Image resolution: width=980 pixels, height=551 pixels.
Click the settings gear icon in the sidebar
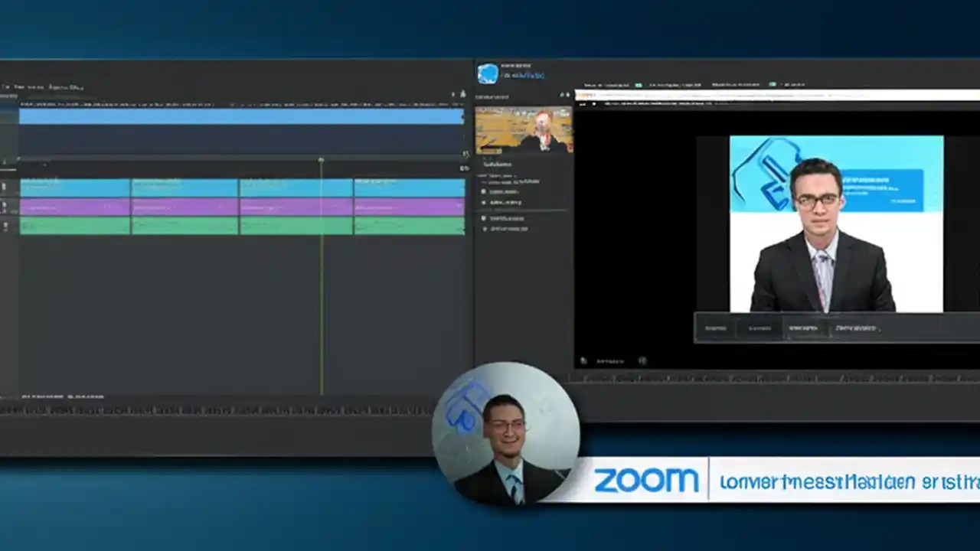point(482,217)
